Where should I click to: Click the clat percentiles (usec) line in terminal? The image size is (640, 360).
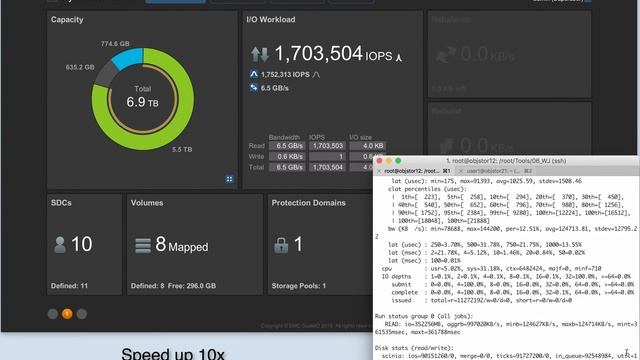428,189
